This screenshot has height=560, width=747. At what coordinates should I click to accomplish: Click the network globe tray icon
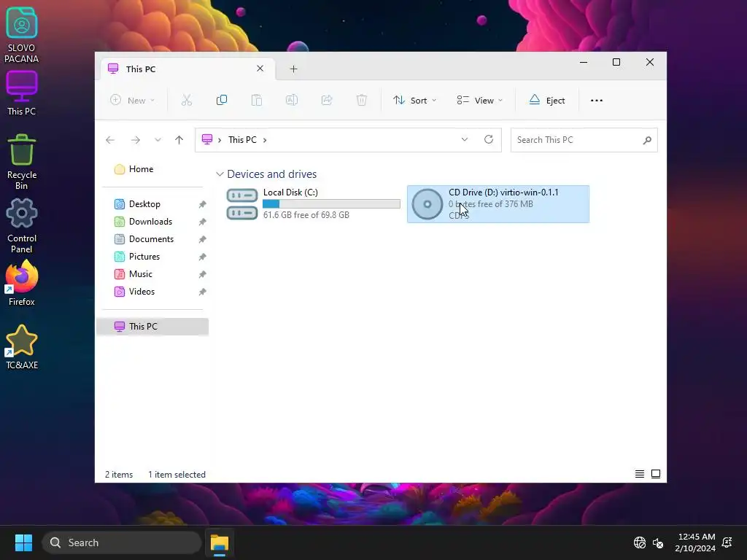(x=639, y=542)
